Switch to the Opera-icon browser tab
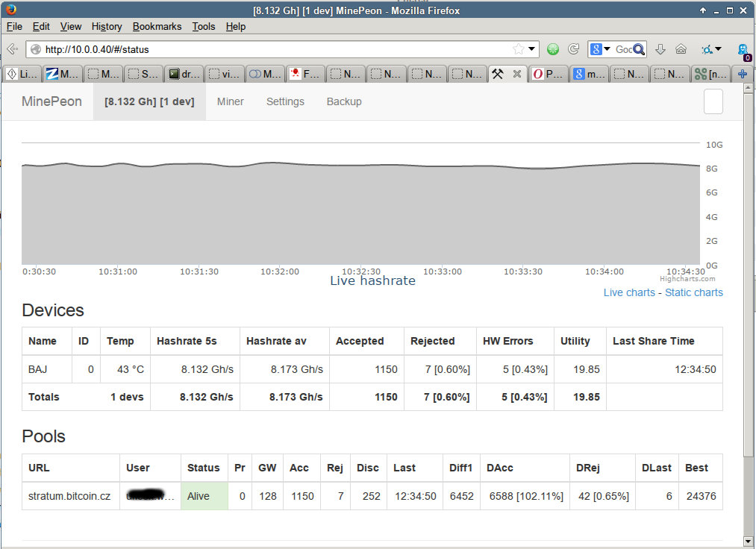This screenshot has height=549, width=756. pyautogui.click(x=549, y=74)
